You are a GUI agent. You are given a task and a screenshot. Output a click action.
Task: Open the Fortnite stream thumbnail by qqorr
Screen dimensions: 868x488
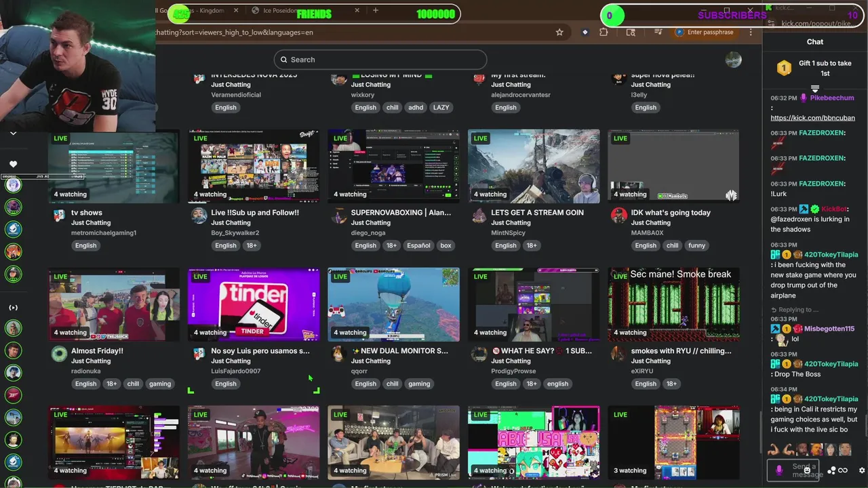[393, 304]
